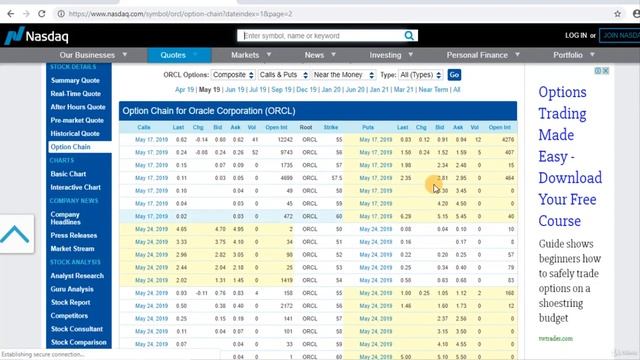Open the Quotes menu
640x360 pixels.
pyautogui.click(x=179, y=55)
